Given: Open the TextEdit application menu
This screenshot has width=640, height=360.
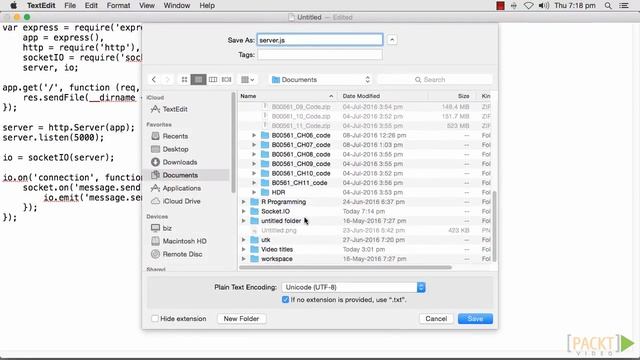Looking at the screenshot, I should [x=41, y=5].
